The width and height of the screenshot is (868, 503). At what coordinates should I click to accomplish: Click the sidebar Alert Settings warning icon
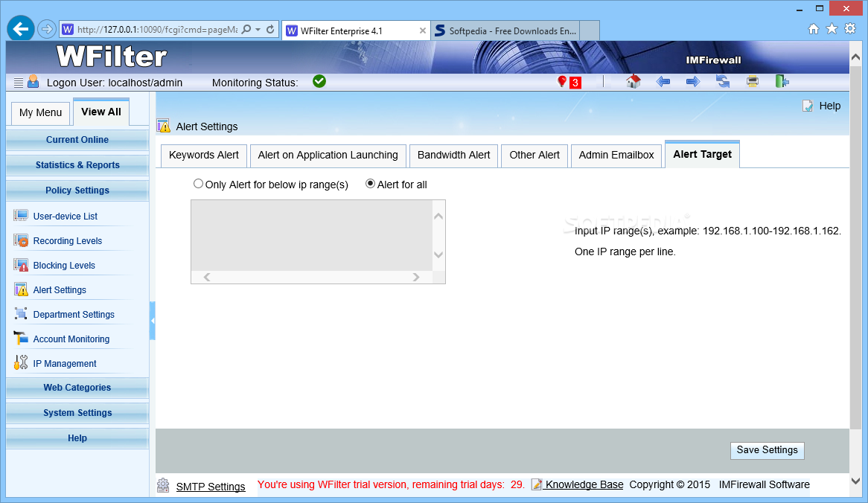pos(21,289)
